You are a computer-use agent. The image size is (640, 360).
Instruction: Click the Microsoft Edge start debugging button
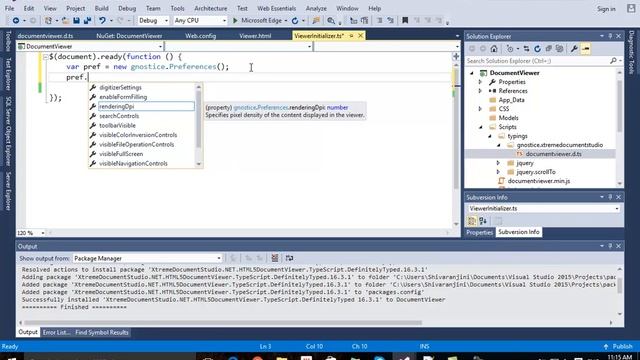point(260,20)
